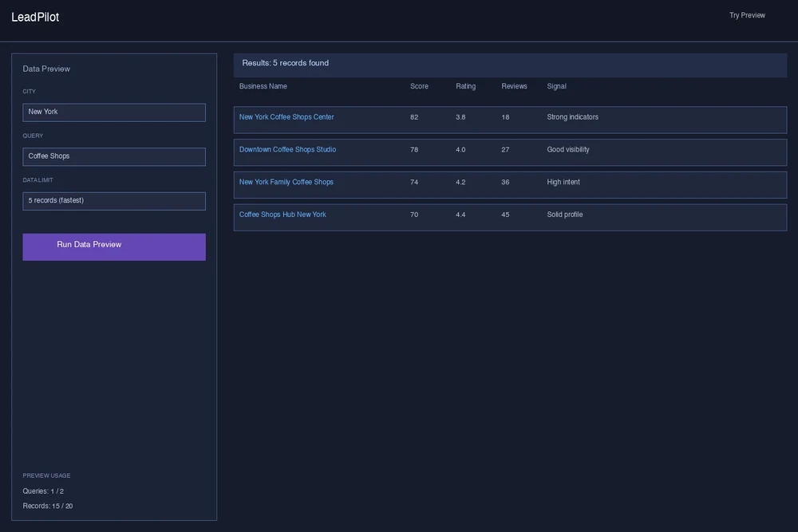Select the score value 70
798x532 pixels.
pos(414,215)
